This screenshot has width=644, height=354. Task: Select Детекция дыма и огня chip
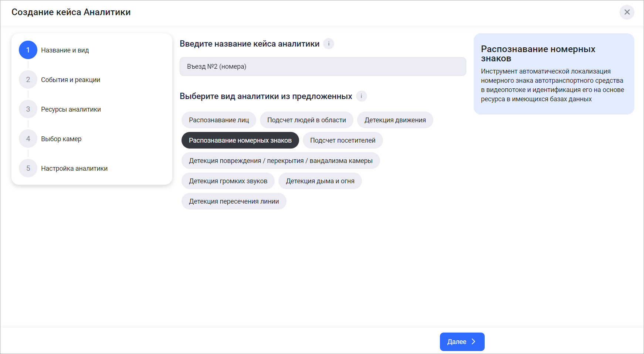(x=320, y=181)
